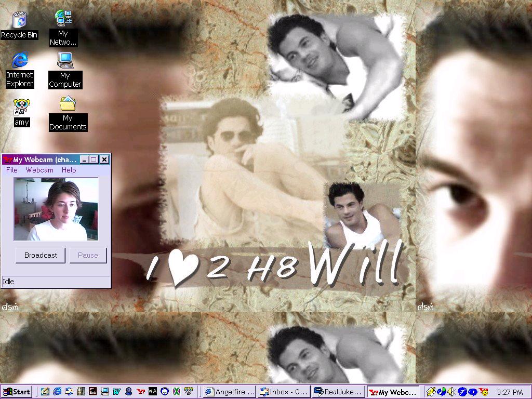Open the Webcam menu
The height and width of the screenshot is (399, 532).
(x=39, y=170)
